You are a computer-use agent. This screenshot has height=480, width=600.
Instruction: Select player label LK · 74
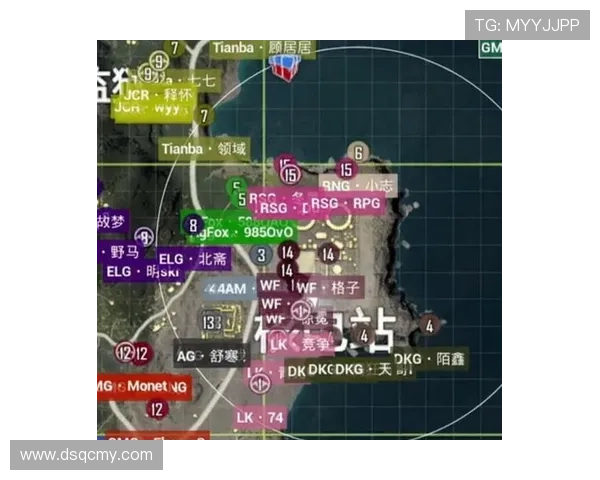pyautogui.click(x=260, y=417)
